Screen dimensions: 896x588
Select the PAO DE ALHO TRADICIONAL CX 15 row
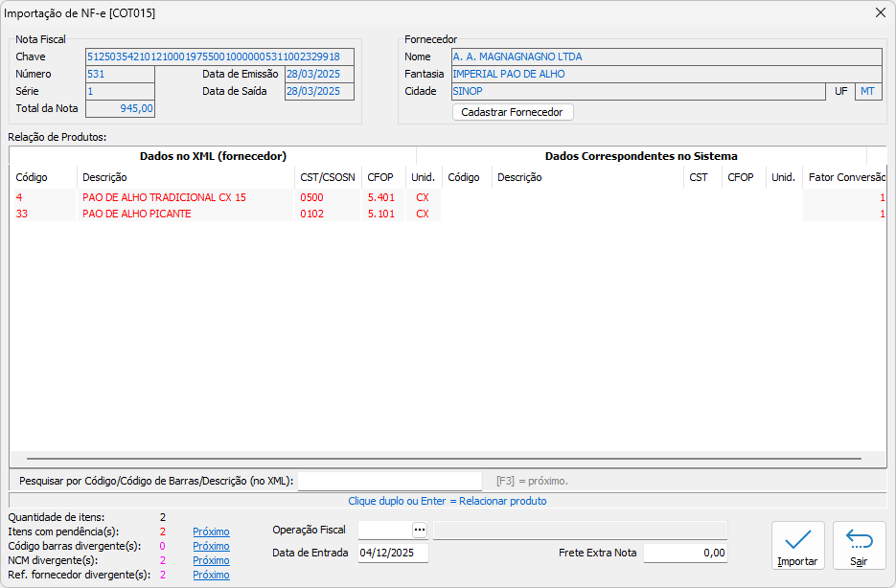(x=164, y=197)
